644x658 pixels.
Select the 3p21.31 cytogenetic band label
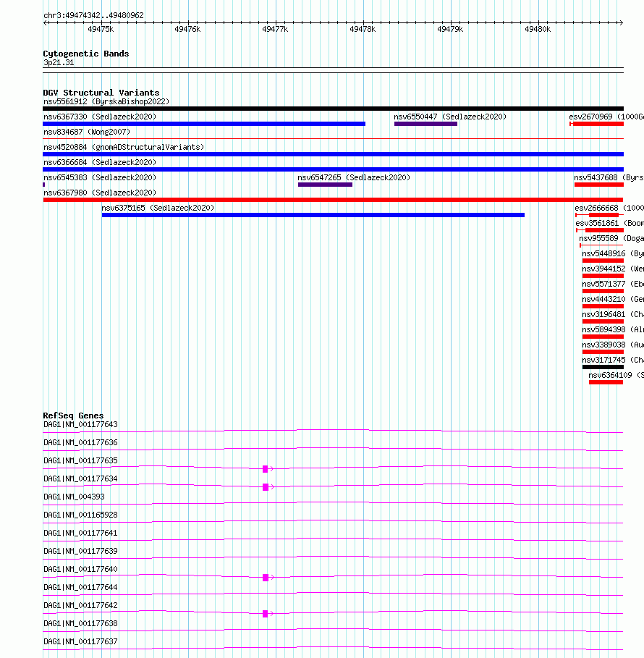(x=59, y=62)
